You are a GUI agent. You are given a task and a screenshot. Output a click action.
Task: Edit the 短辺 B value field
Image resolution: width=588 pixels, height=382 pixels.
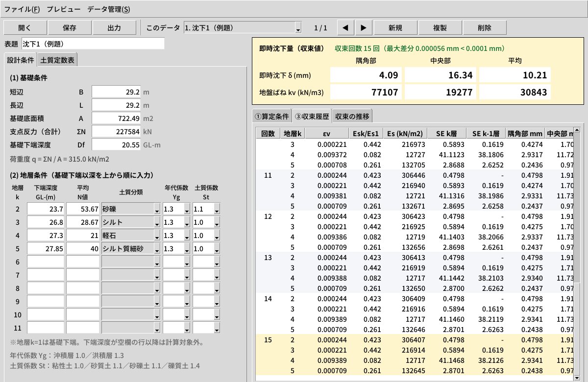pos(117,92)
